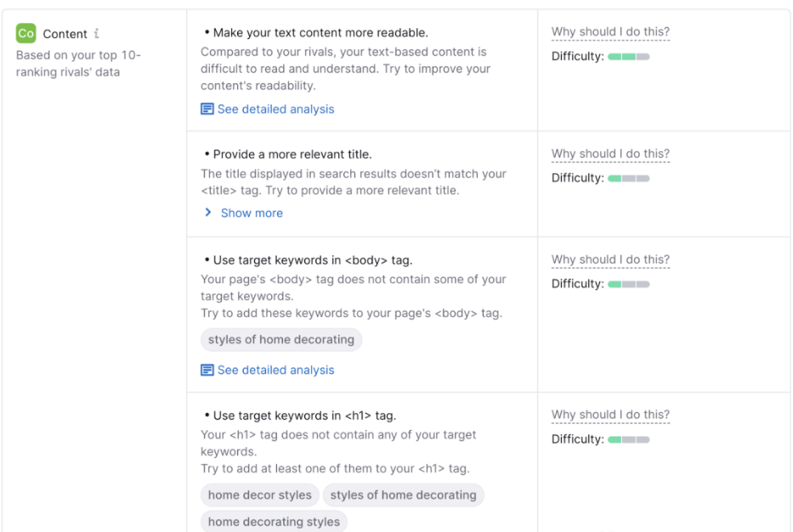Select styles of home decorating chip under body tag
The image size is (793, 532).
pyautogui.click(x=281, y=339)
